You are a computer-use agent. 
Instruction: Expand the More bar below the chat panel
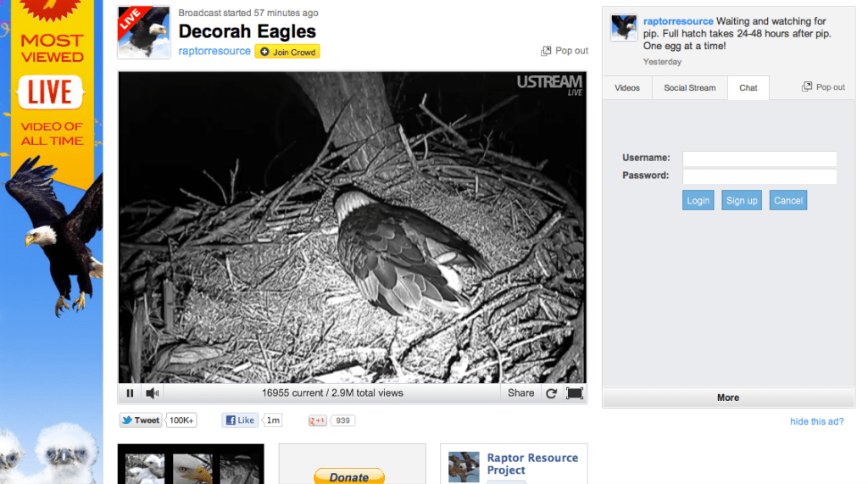tap(728, 398)
